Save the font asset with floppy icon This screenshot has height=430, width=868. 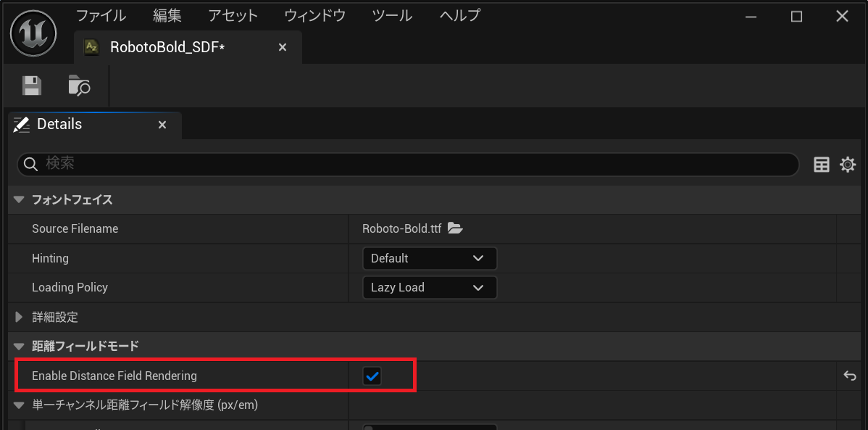pyautogui.click(x=32, y=86)
